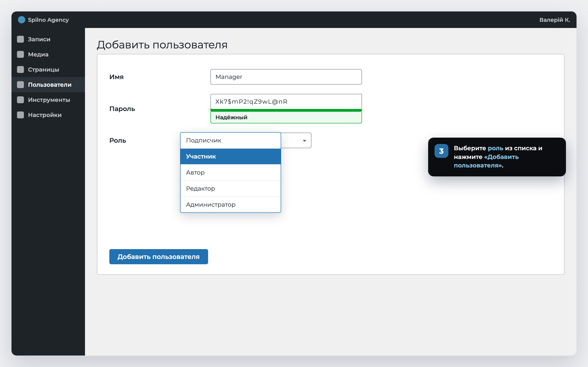588x367 pixels.
Task: Open the Валерій К. account link
Action: [x=554, y=20]
